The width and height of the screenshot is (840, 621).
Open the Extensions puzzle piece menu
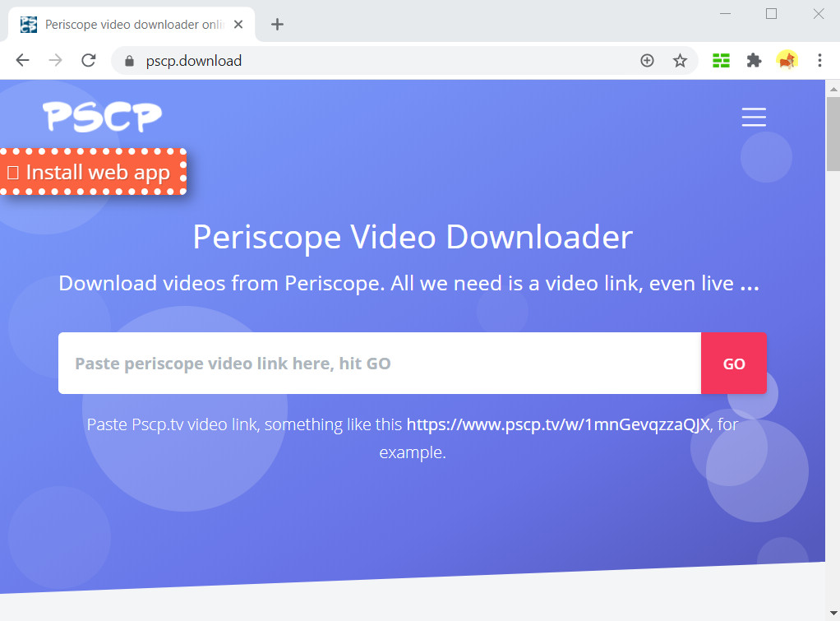tap(754, 61)
